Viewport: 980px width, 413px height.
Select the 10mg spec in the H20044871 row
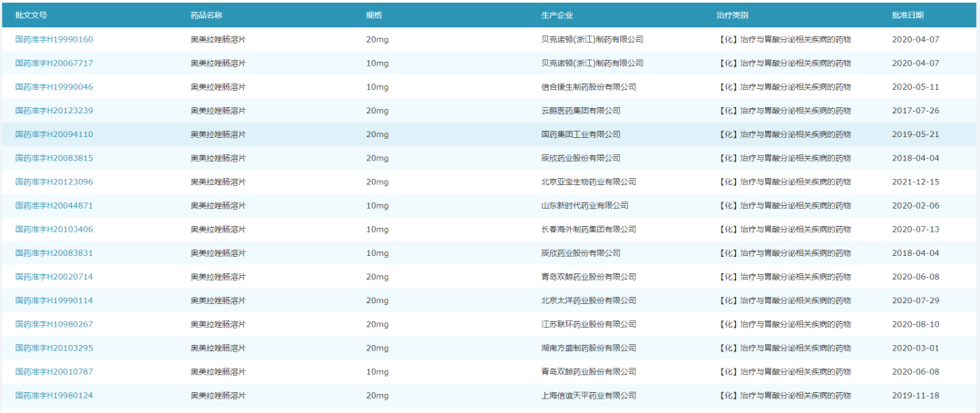tap(377, 205)
